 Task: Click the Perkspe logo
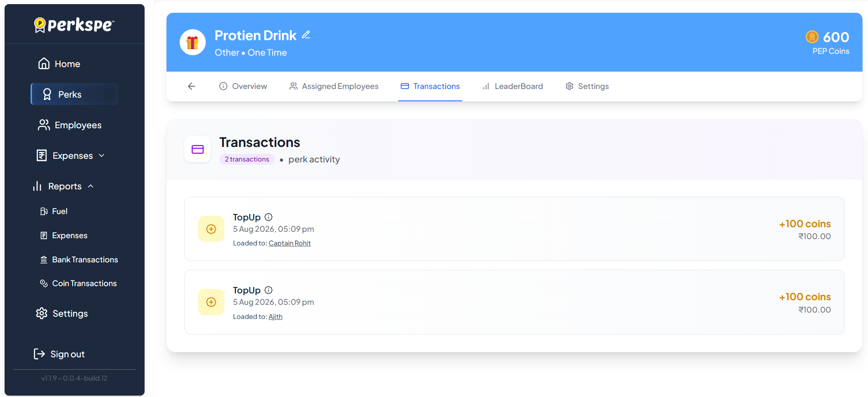74,25
